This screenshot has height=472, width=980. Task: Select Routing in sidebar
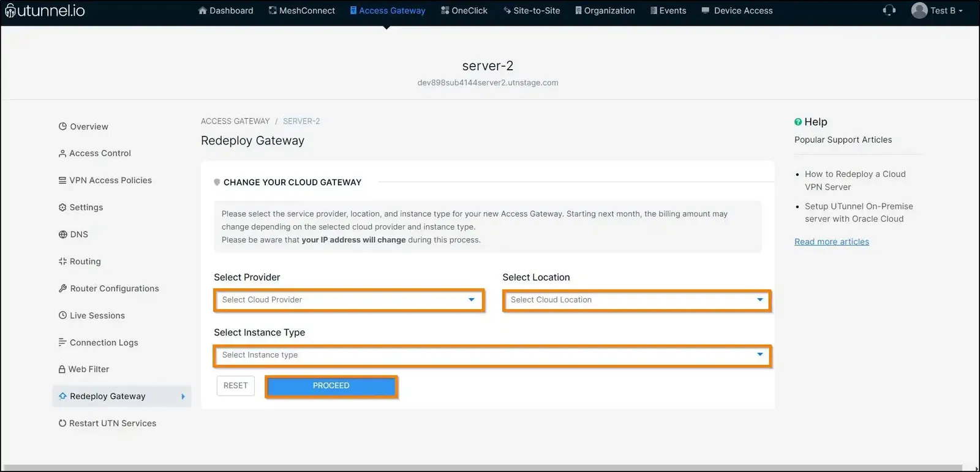pos(80,261)
